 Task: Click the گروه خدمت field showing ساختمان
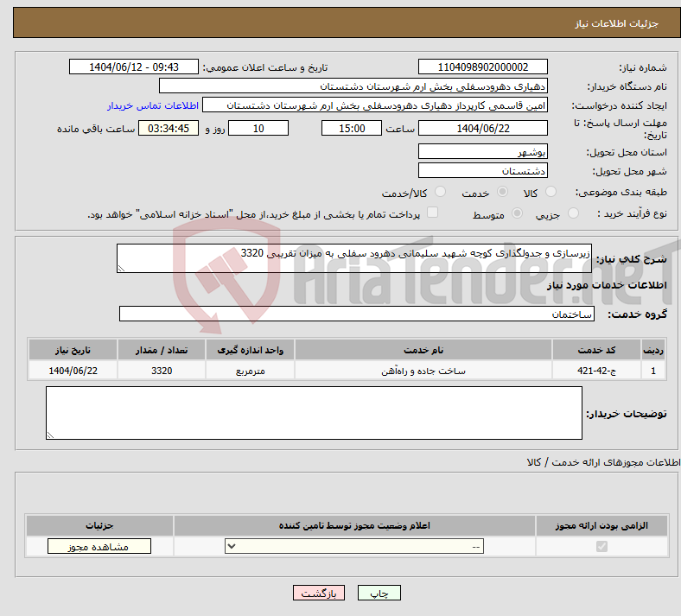click(357, 314)
